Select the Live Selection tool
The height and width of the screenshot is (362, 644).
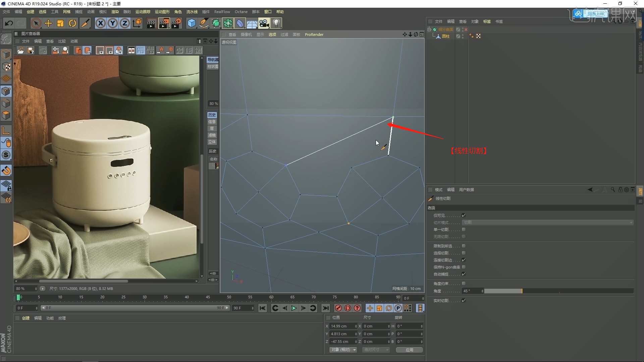[36, 23]
